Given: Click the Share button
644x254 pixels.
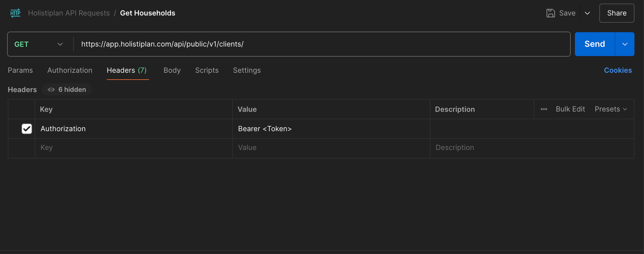Looking at the screenshot, I should [x=616, y=13].
